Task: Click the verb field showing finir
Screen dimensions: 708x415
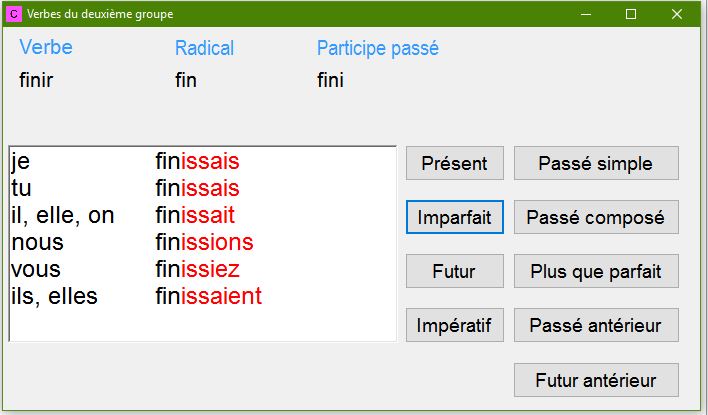Action: [x=36, y=80]
